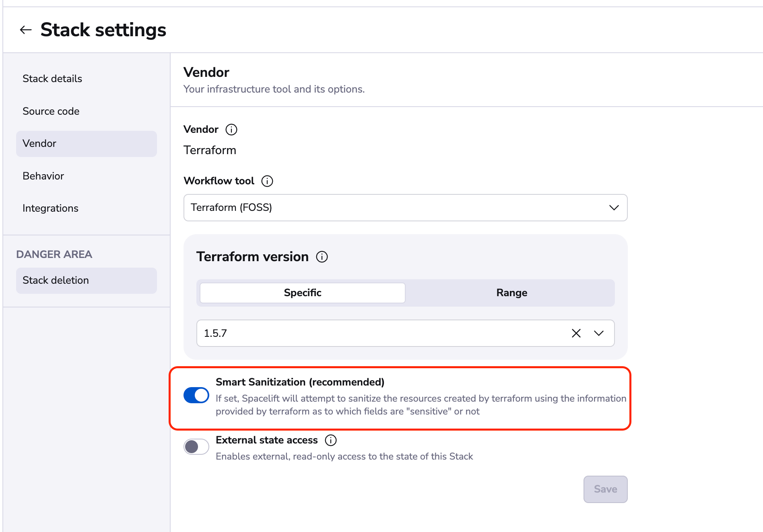Screen dimensions: 763x532
Task: Clear the 1.5.7 version with the X icon
Action: pos(576,333)
